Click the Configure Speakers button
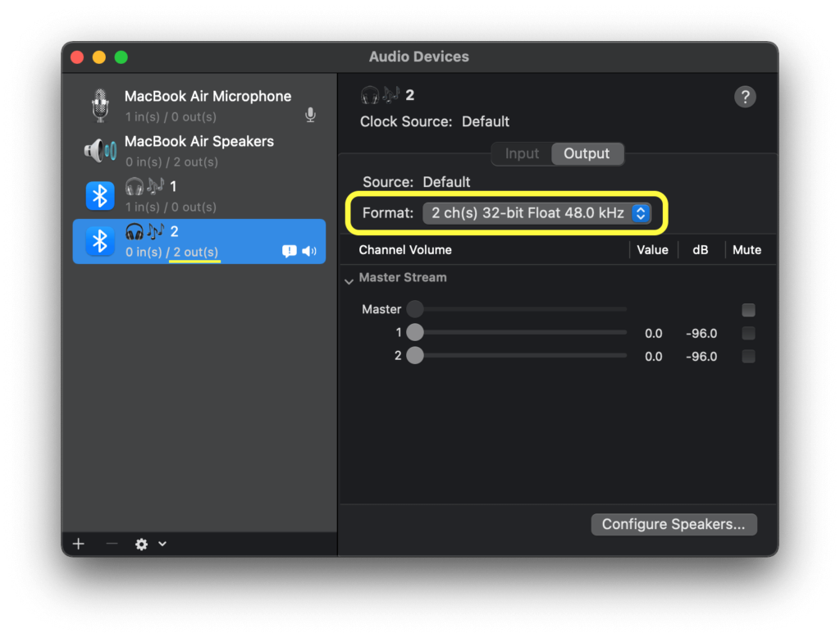The height and width of the screenshot is (638, 840). [673, 525]
